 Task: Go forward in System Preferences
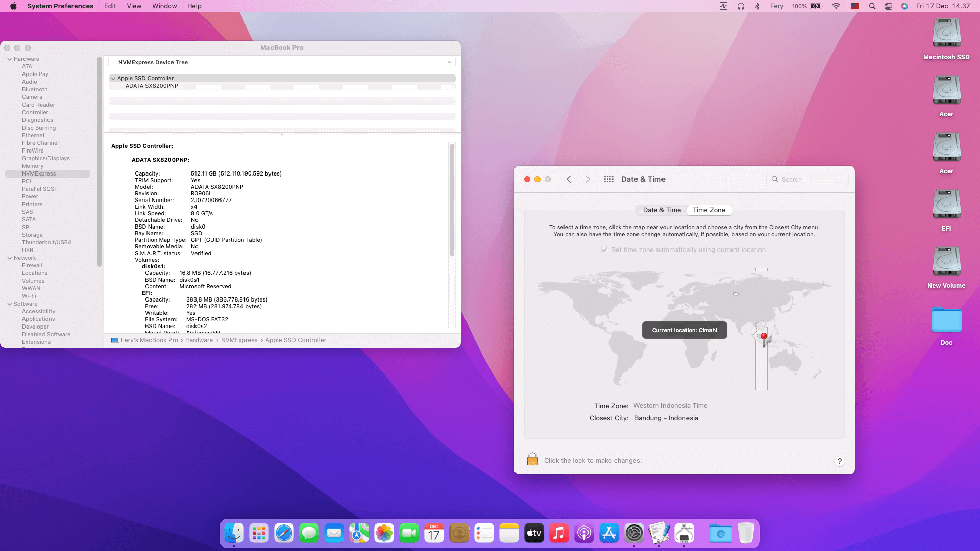587,179
